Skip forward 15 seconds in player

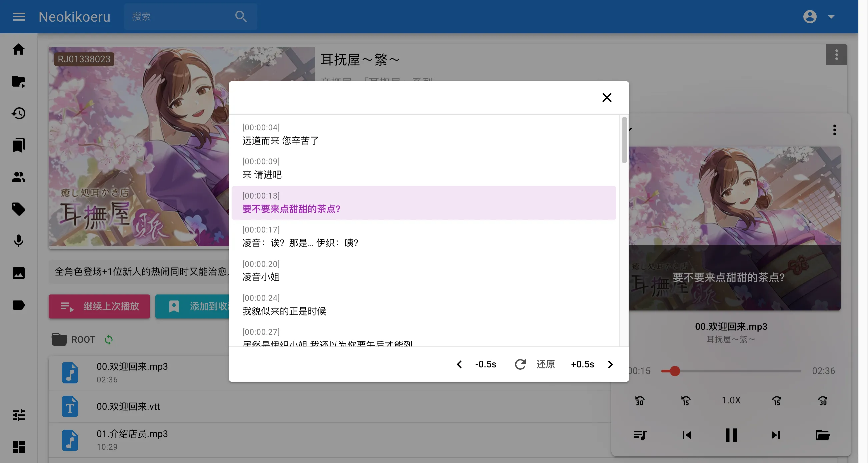pos(777,400)
